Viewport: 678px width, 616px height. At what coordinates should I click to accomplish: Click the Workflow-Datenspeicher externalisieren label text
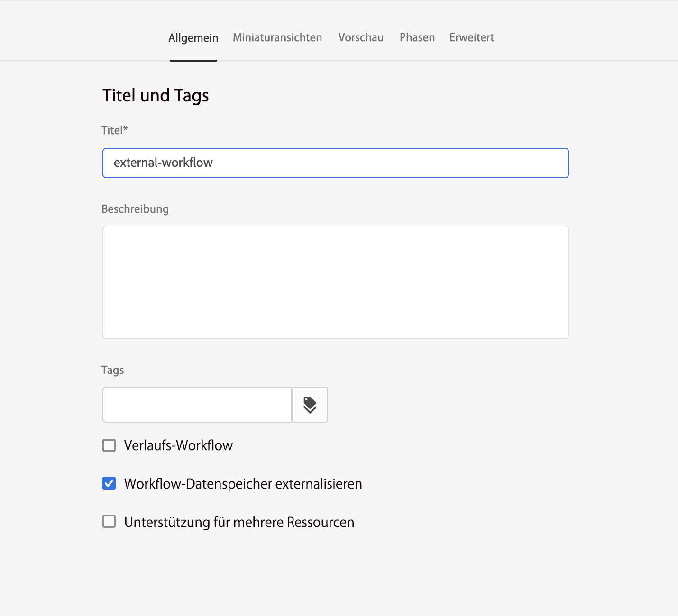coord(243,484)
